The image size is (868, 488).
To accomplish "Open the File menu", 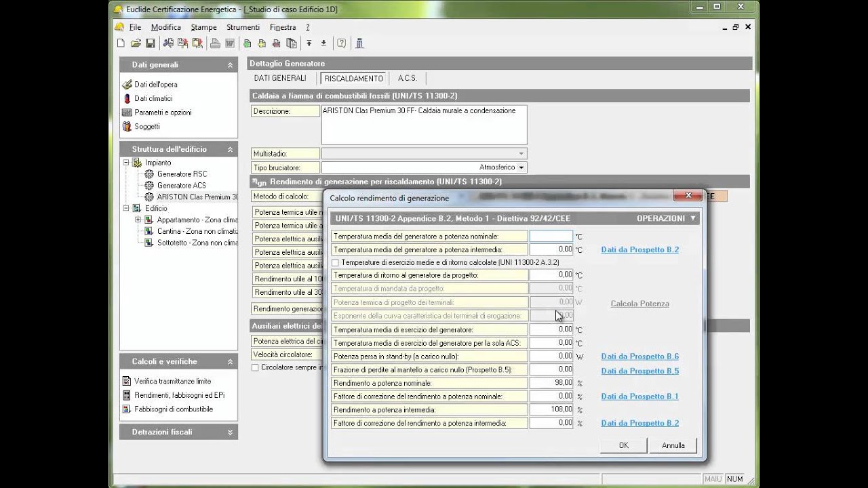I will (135, 27).
